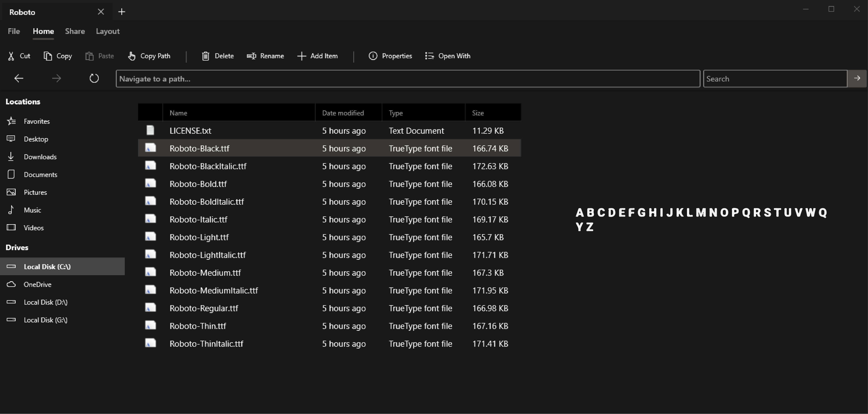Click the Delete icon
The width and height of the screenshot is (868, 414).
coord(206,56)
